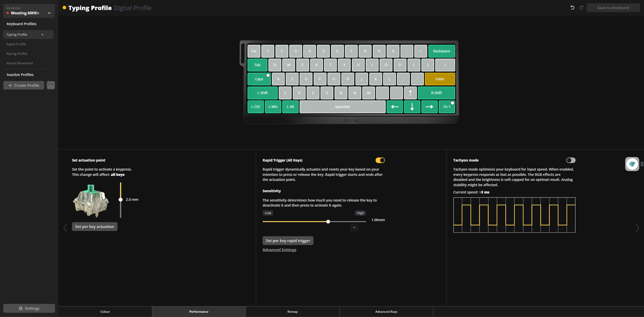Select Rapid Profile in sidebar
Image resolution: width=644 pixels, height=317 pixels.
[28, 44]
